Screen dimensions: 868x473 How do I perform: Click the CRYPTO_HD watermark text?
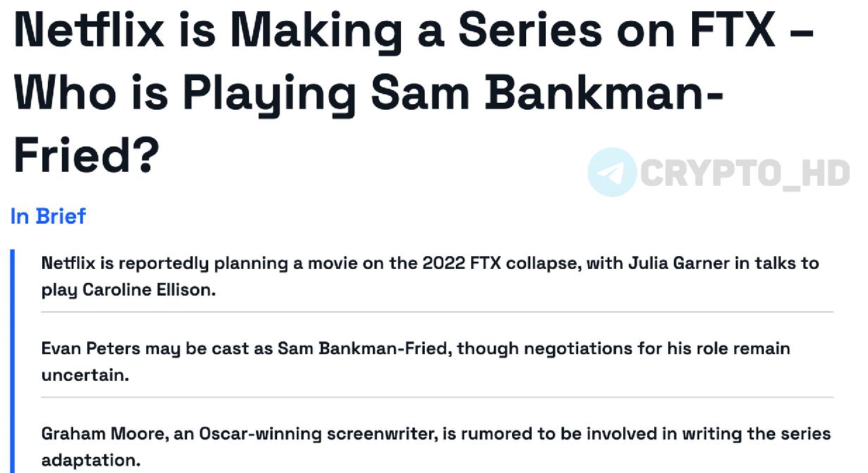click(x=746, y=173)
